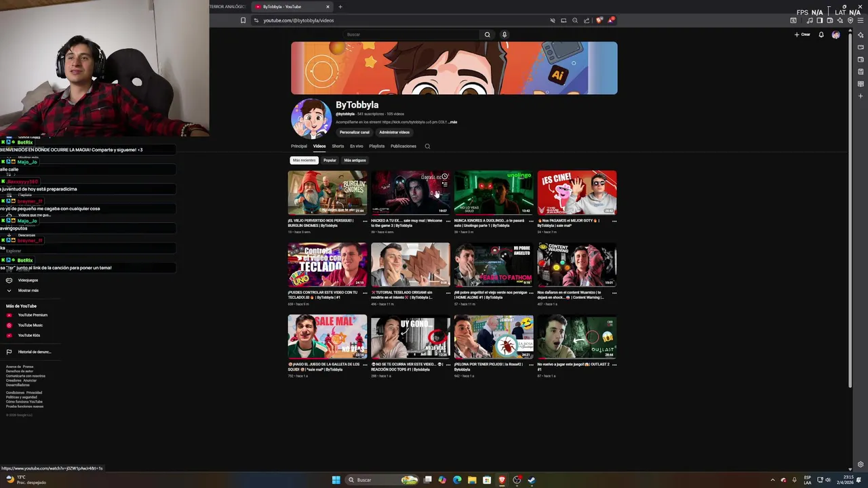
Task: Toggle the browser sidebar panel icon
Action: pos(819,20)
